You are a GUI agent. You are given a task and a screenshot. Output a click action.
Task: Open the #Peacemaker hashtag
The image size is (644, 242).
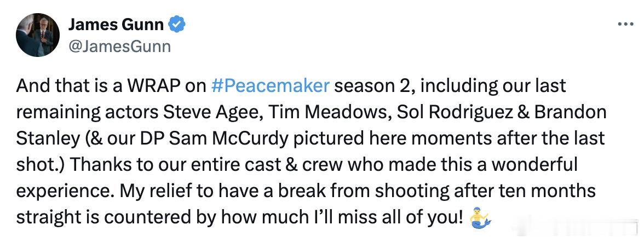(x=271, y=86)
